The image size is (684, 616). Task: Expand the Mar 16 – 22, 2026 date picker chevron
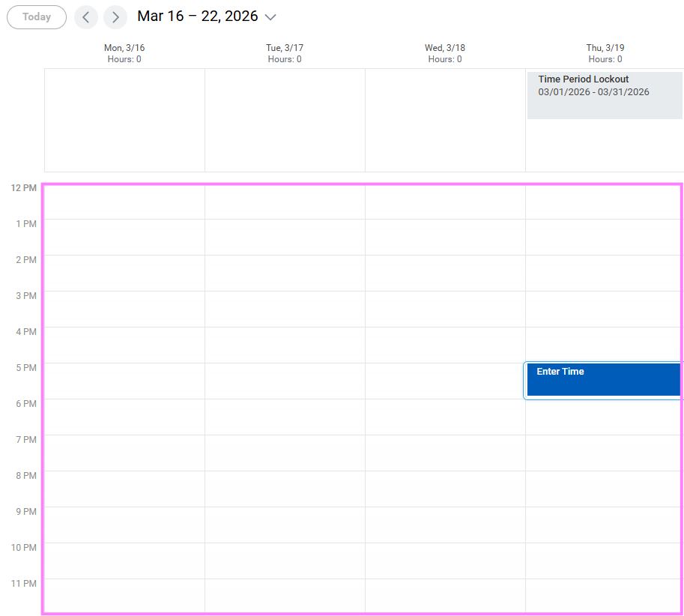pos(271,17)
